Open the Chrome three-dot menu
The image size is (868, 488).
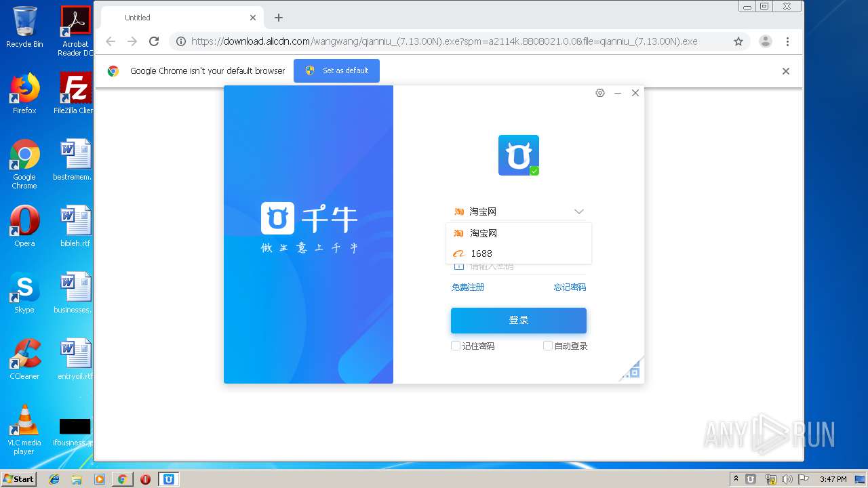[x=787, y=41]
